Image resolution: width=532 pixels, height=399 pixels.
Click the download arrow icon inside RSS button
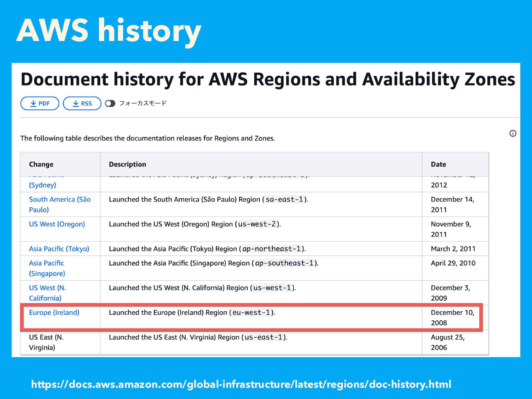[76, 103]
